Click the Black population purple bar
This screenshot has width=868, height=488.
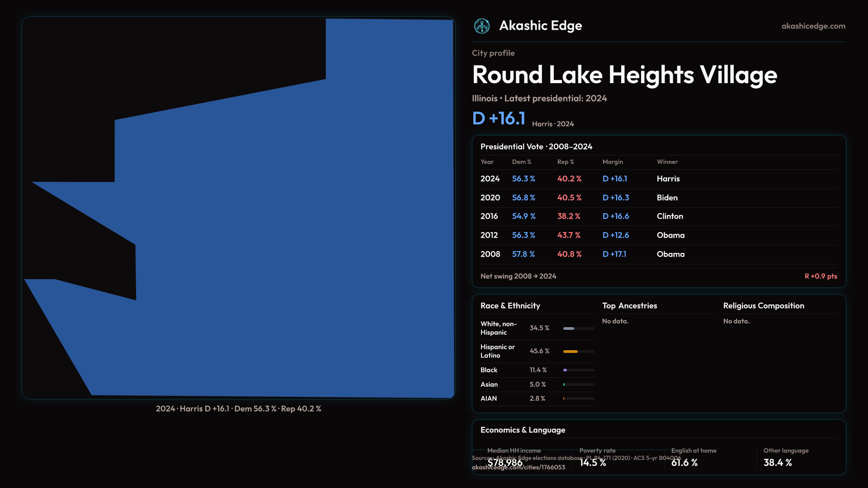tap(566, 370)
